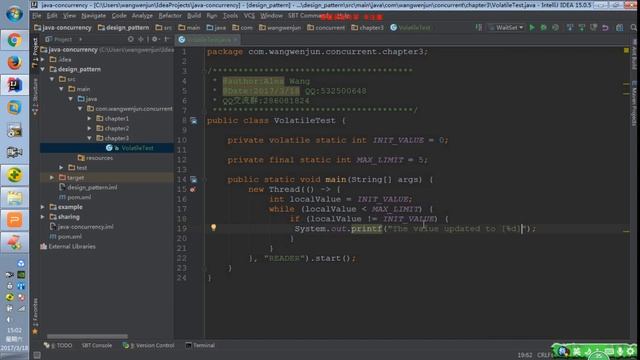Click the Collapse All icon in Project panel

[x=141, y=39]
